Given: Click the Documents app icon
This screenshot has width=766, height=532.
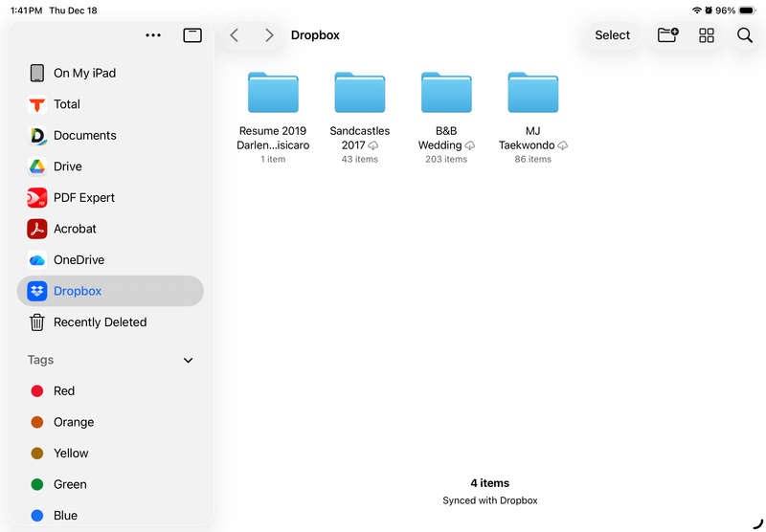Looking at the screenshot, I should (37, 135).
